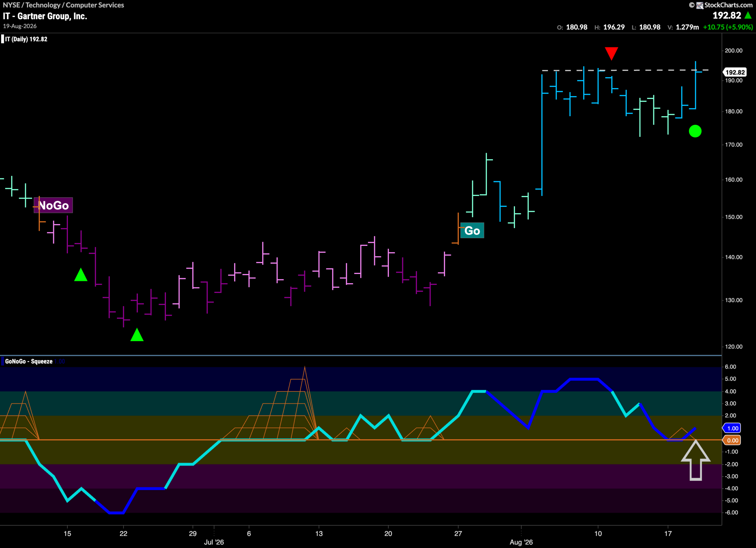
Task: Click NYSE / Technology / Computer Services breadcrumb
Action: (63, 5)
